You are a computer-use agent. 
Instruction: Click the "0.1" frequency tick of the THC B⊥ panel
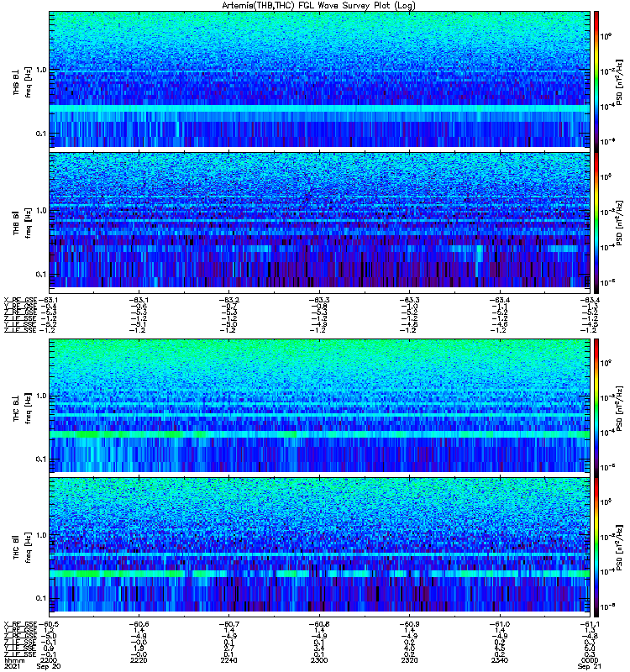[x=41, y=459]
